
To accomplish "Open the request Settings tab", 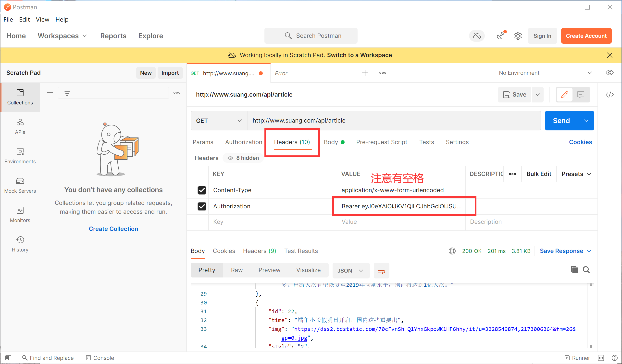I will pos(457,142).
